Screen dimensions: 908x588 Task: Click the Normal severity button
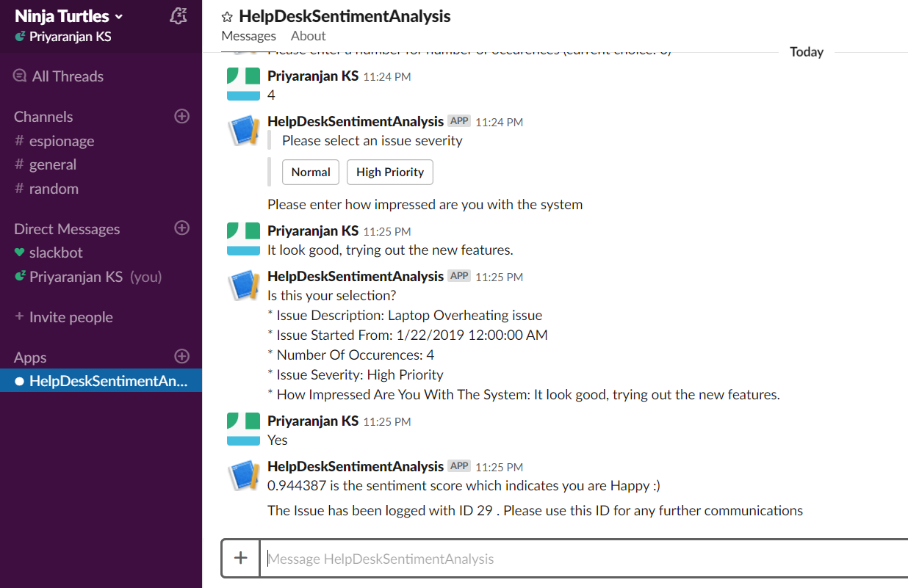(x=311, y=172)
